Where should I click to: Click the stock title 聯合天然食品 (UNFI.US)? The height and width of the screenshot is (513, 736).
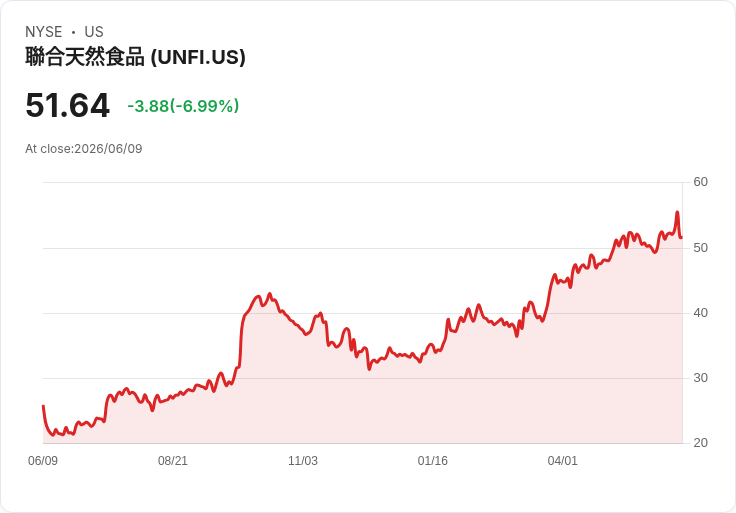click(135, 57)
